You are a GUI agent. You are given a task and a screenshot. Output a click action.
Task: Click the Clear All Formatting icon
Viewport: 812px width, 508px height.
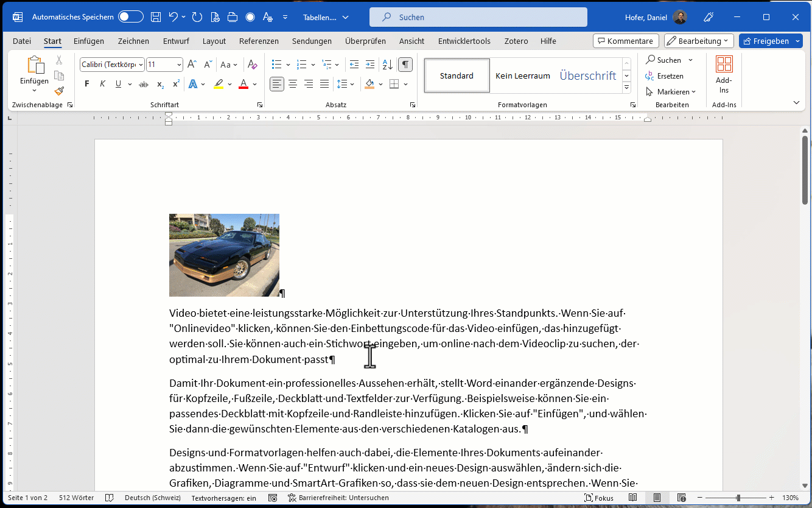tap(253, 65)
